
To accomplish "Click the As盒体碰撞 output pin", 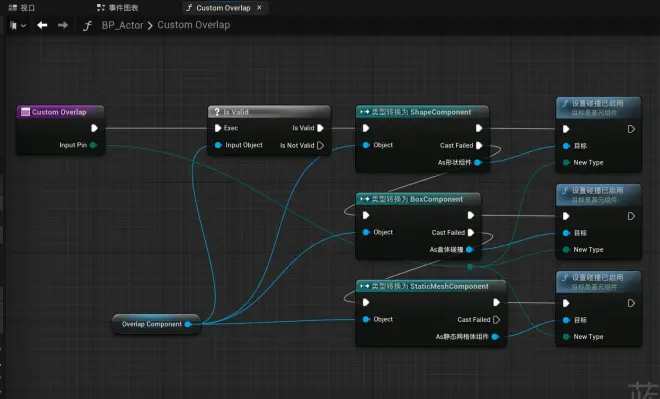I will point(469,250).
